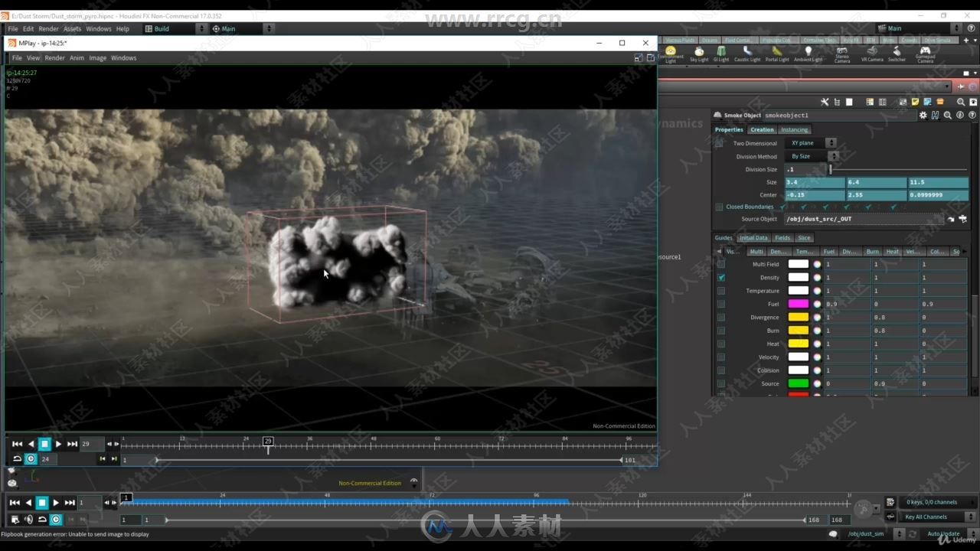Select the GI Light shelf tool
Viewport: 980px width, 551px height.
click(x=721, y=54)
